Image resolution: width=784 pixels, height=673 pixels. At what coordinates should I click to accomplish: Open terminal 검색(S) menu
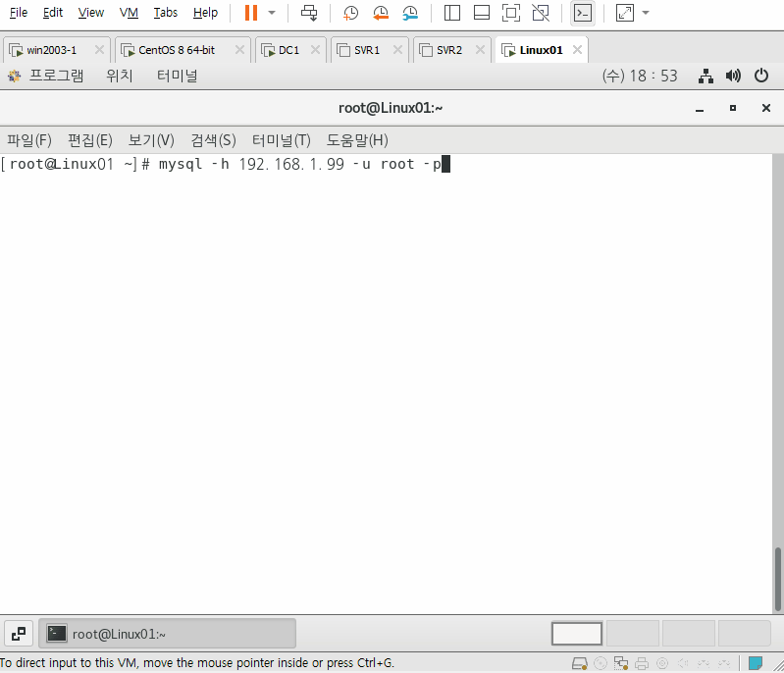point(213,140)
